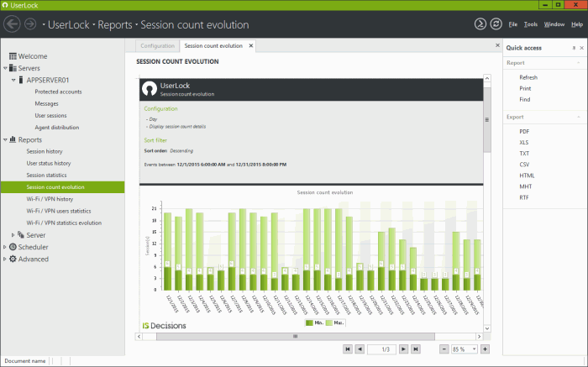Collapse the Servers tree node
The width and height of the screenshot is (588, 367).
(x=5, y=68)
